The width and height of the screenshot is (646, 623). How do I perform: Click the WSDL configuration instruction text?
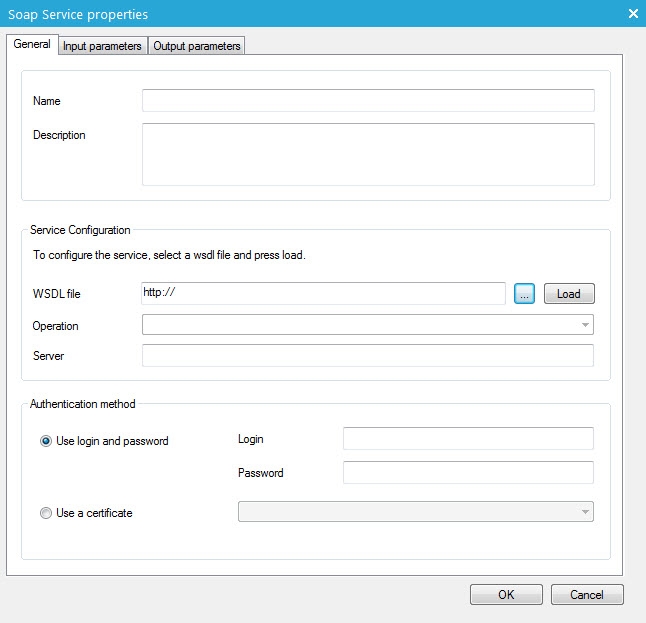(x=169, y=255)
